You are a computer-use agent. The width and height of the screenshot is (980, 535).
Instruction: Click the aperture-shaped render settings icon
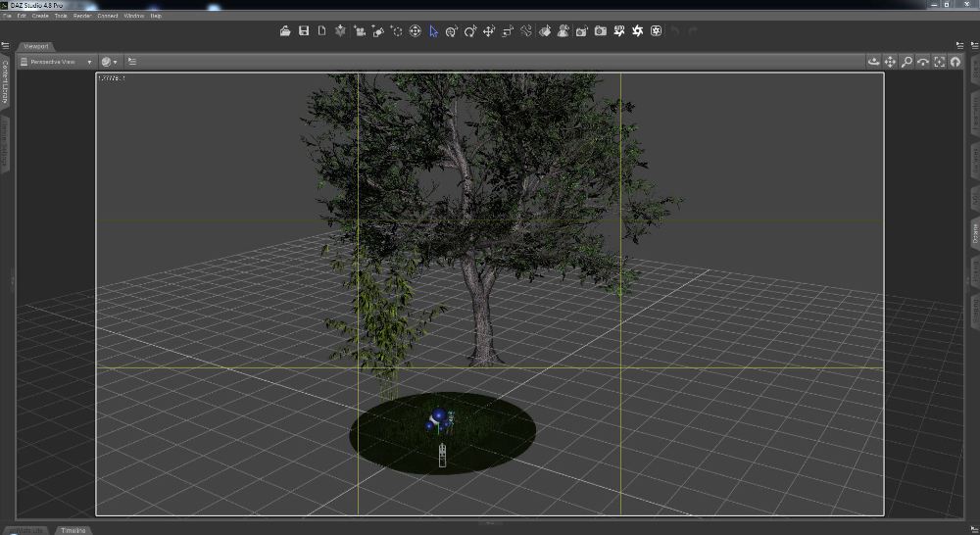click(x=637, y=31)
